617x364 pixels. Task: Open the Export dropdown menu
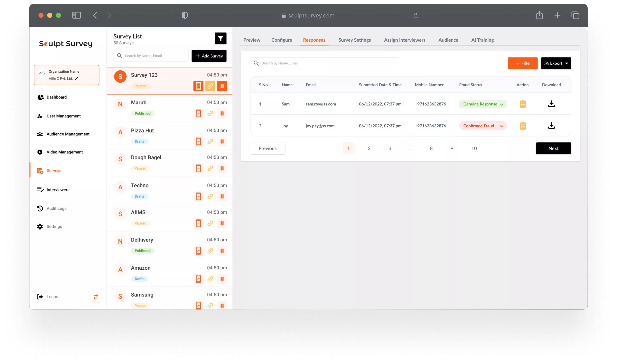coord(556,63)
